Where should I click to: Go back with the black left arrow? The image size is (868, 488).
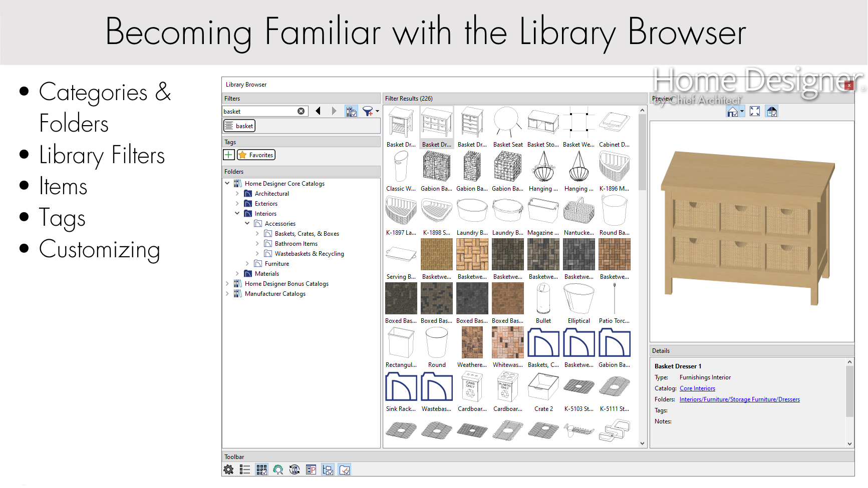tap(318, 111)
